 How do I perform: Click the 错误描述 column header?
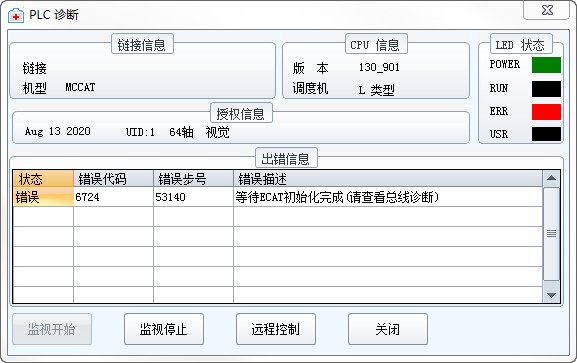(388, 179)
